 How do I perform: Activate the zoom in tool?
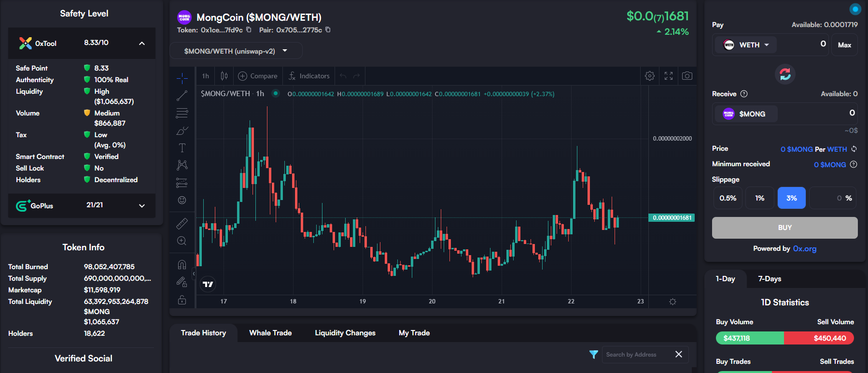182,241
